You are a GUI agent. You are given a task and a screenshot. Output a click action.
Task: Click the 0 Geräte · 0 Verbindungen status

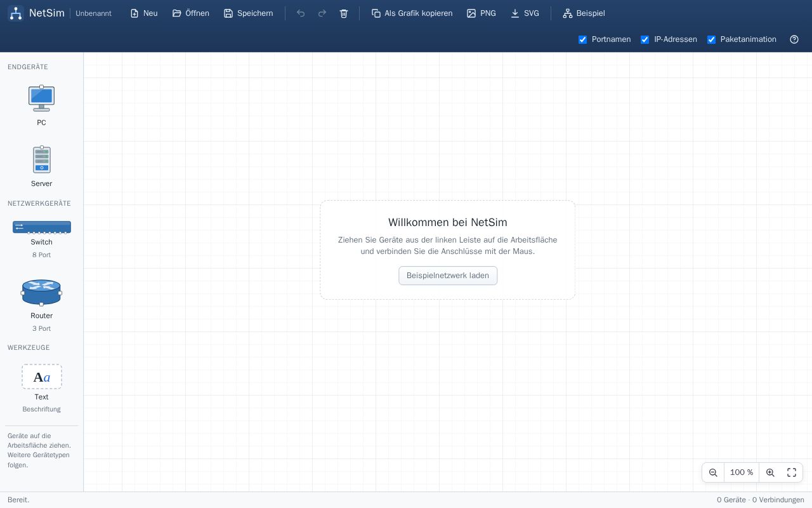click(x=761, y=500)
